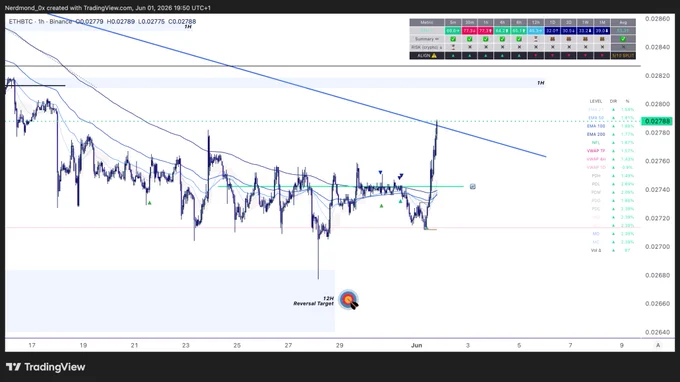This screenshot has height=382, width=680.
Task: Click the '12h' column header in the table
Action: tap(536, 22)
